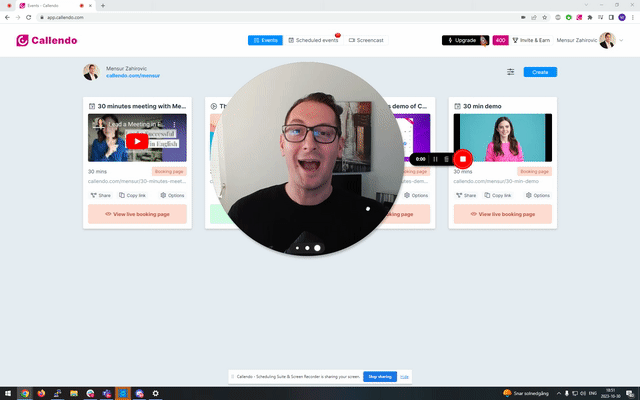Open the Chrome three-dot menu
The width and height of the screenshot is (640, 400).
click(633, 17)
